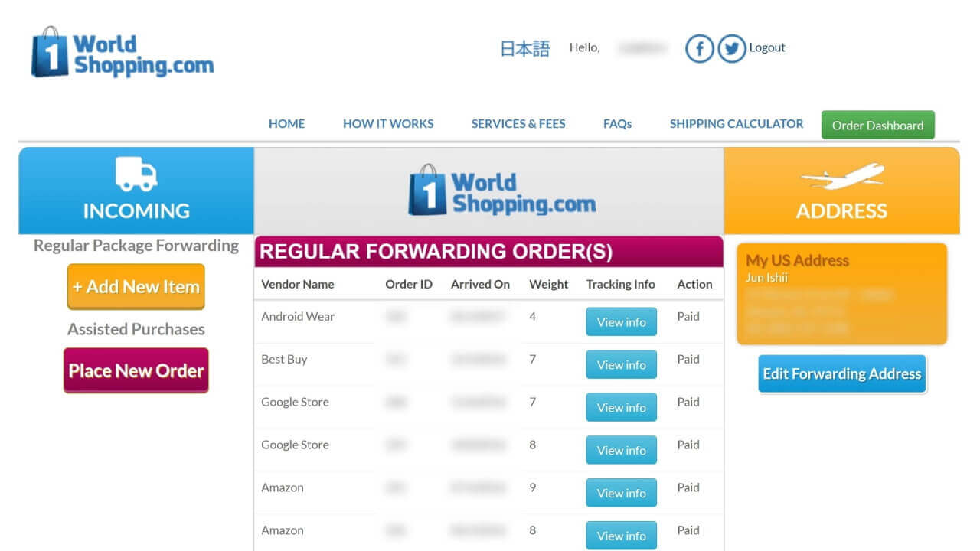Screen dimensions: 980x551
Task: Open the HOW IT WORKS page
Action: click(x=388, y=123)
